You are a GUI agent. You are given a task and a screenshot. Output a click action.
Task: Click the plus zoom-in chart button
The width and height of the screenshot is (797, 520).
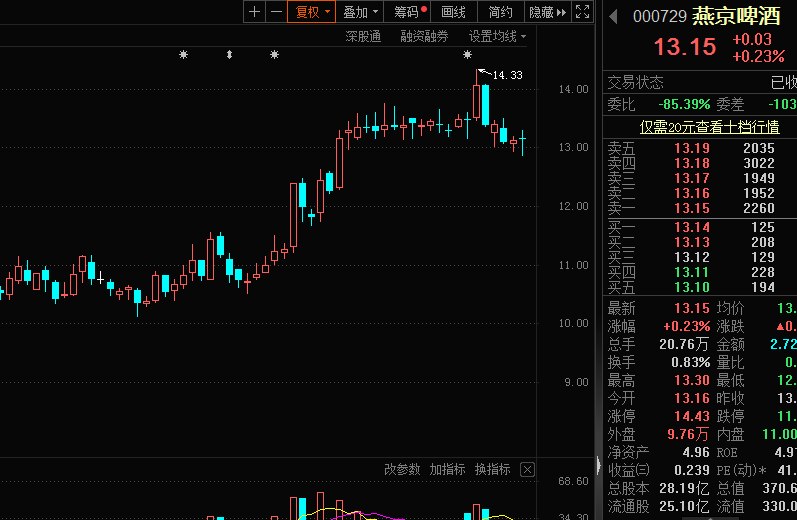click(x=254, y=12)
